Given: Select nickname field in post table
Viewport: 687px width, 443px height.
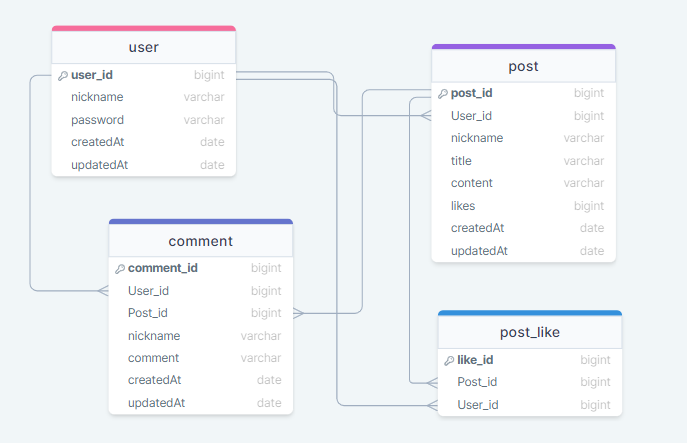Looking at the screenshot, I should point(524,138).
